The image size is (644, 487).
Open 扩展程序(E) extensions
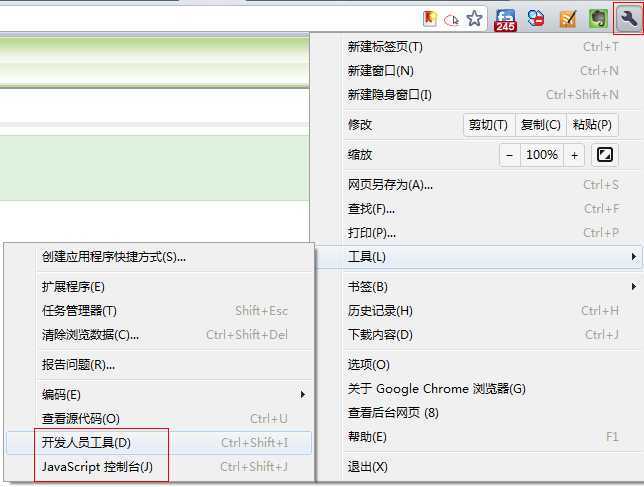tap(159, 287)
